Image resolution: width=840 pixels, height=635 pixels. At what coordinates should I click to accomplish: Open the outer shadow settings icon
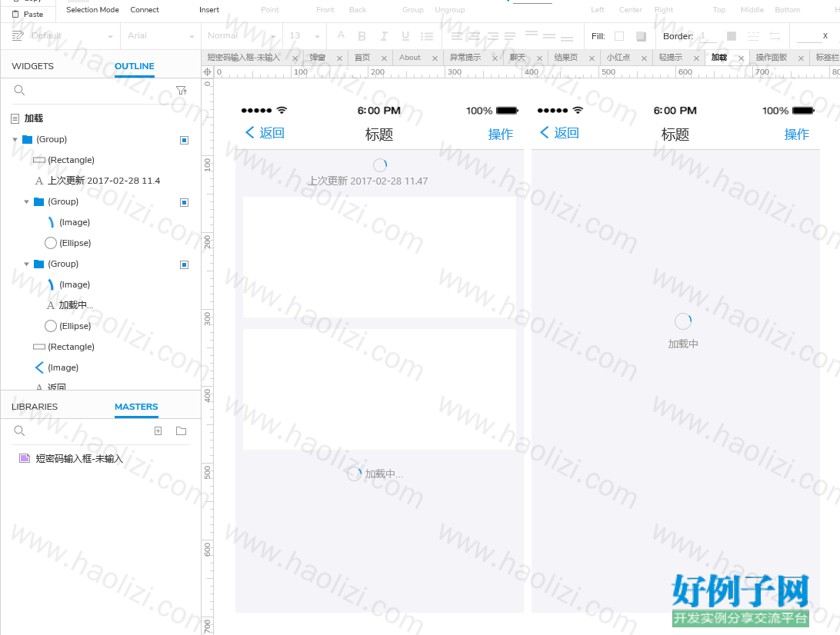click(x=641, y=36)
